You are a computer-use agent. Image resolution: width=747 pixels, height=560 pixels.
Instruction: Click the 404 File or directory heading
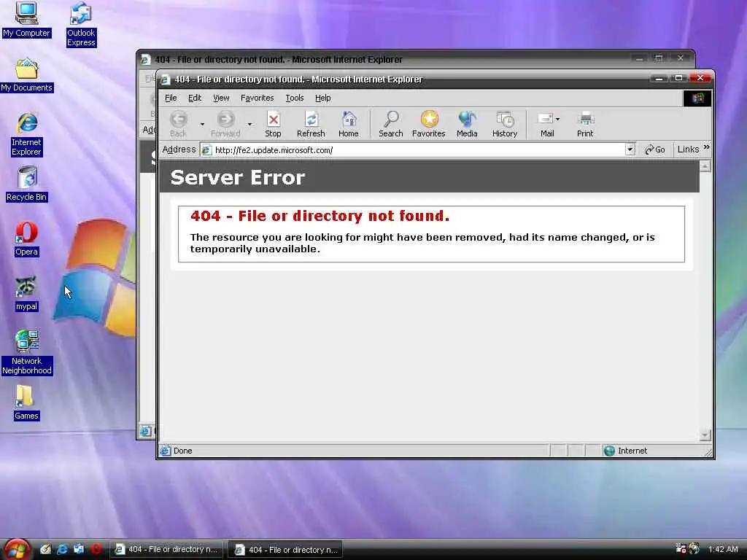(320, 216)
